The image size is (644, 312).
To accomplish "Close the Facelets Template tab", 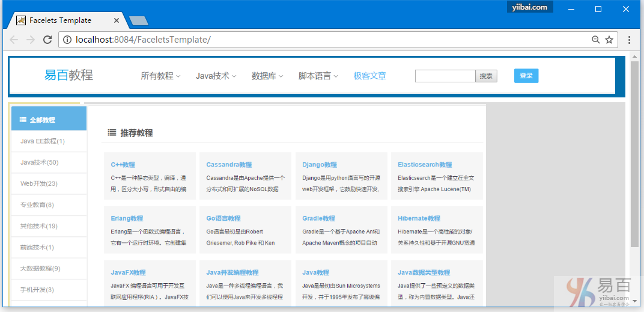I will click(x=117, y=20).
